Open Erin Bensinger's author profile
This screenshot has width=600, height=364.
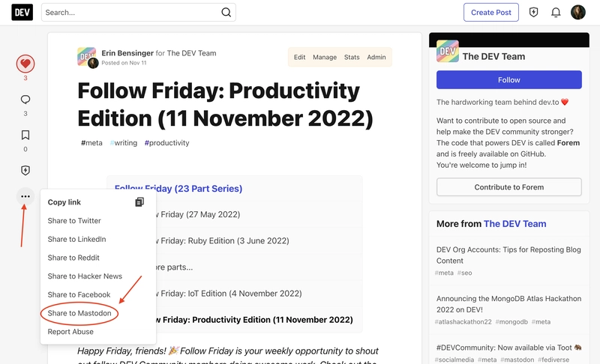click(127, 53)
